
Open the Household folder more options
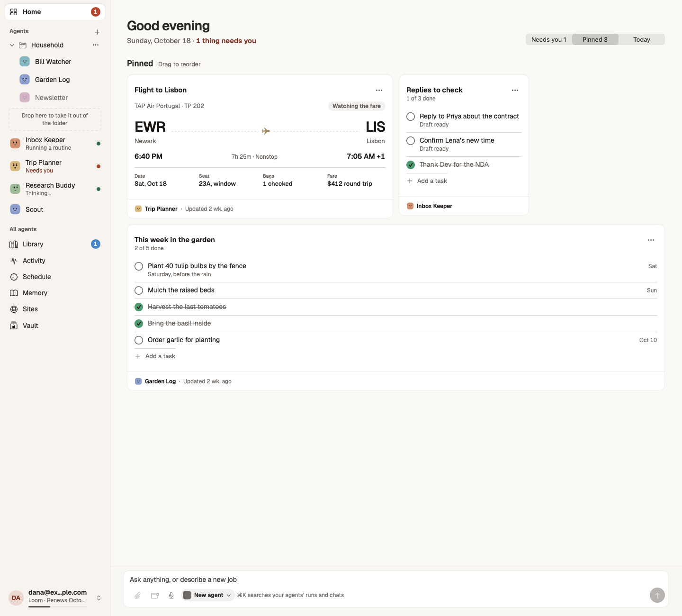(x=96, y=45)
